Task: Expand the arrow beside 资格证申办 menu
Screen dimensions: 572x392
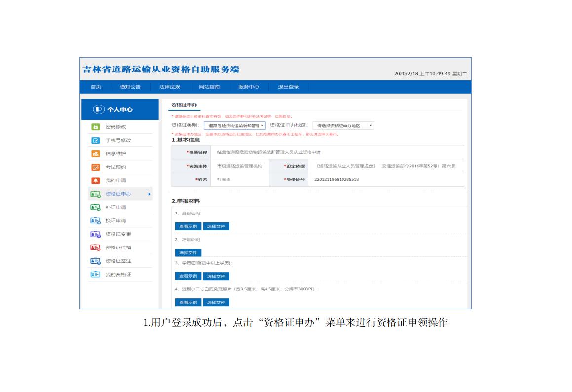Action: click(x=149, y=194)
